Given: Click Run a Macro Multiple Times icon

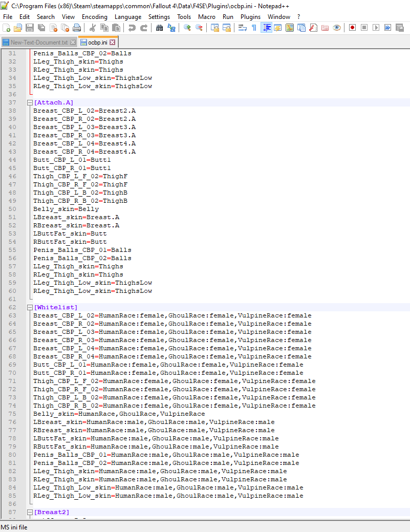Looking at the screenshot, I should [x=387, y=28].
